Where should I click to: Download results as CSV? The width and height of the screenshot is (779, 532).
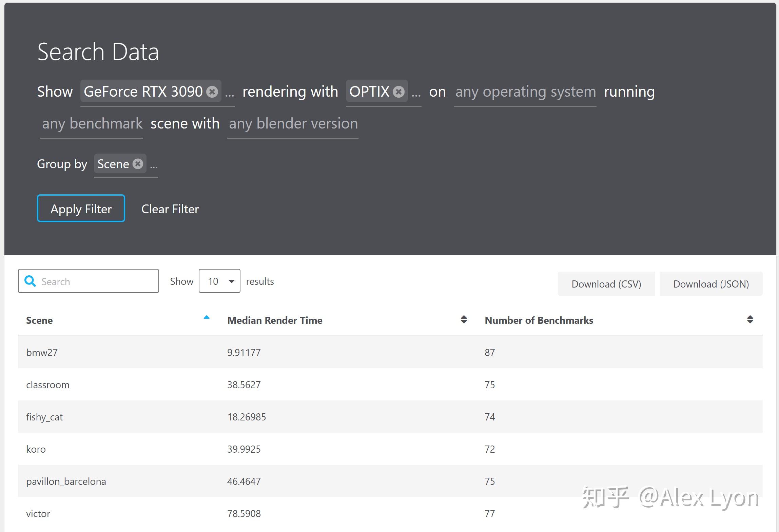tap(606, 284)
